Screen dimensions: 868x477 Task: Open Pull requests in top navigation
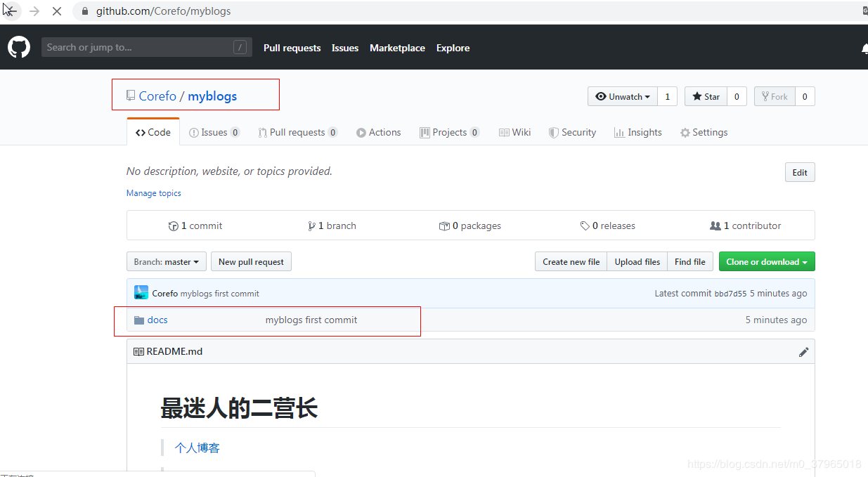(x=292, y=48)
